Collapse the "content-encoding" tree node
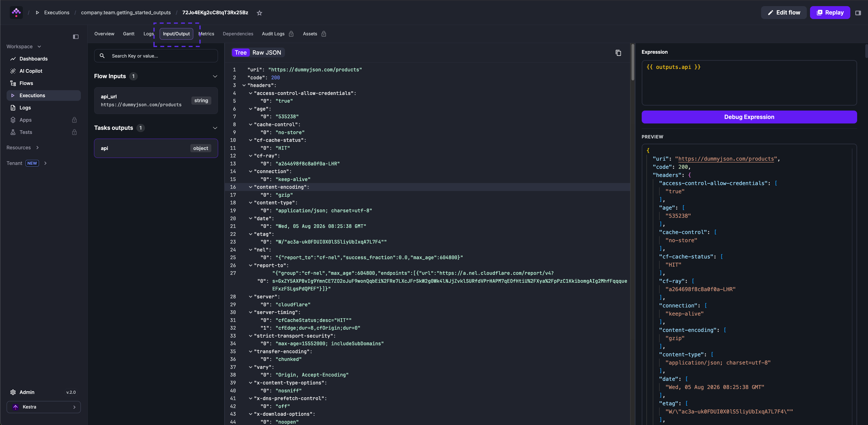Image resolution: width=868 pixels, height=425 pixels. tap(250, 187)
